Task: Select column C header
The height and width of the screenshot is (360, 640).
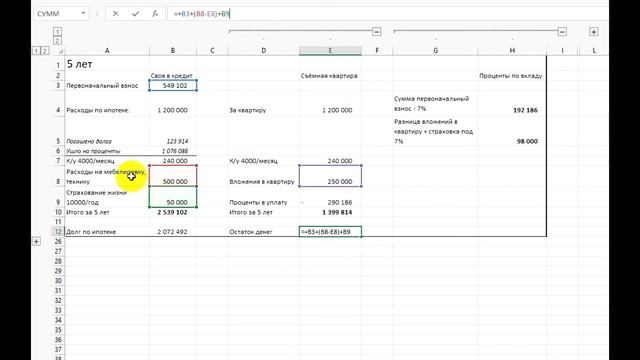Action: (x=212, y=51)
